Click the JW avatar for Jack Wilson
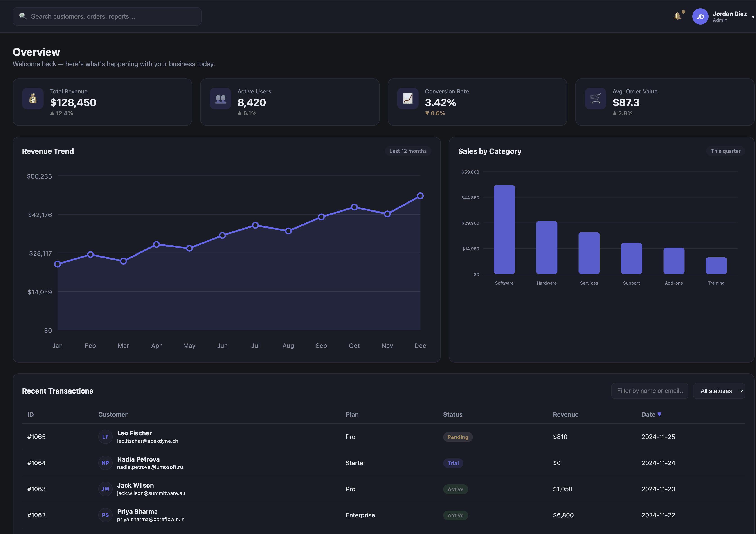 pos(105,489)
